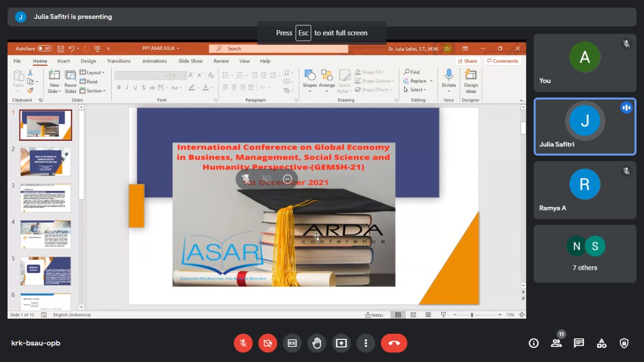Unpin the presentation overlay icon

(246, 179)
